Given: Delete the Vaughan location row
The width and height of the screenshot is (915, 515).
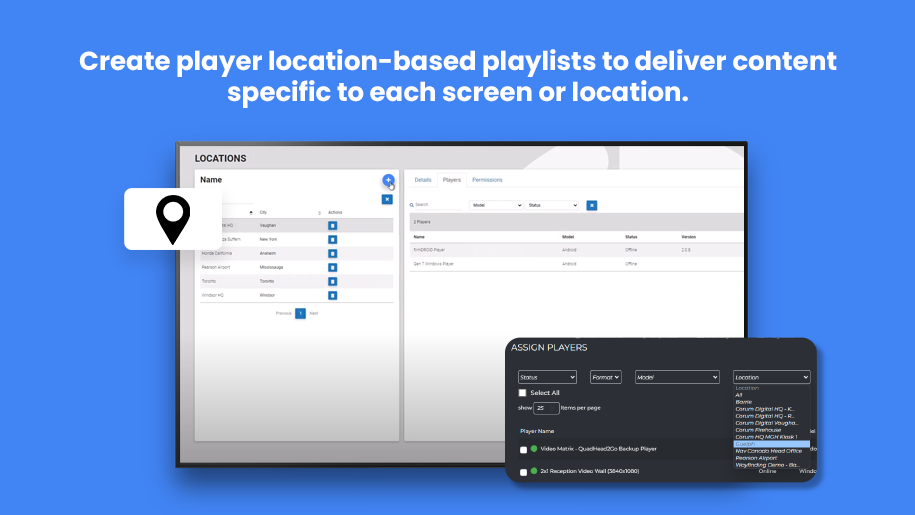Looking at the screenshot, I should (x=333, y=226).
